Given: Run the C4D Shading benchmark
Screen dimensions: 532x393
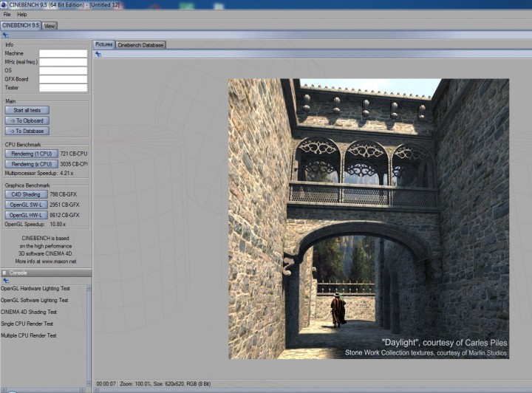Looking at the screenshot, I should point(26,194).
